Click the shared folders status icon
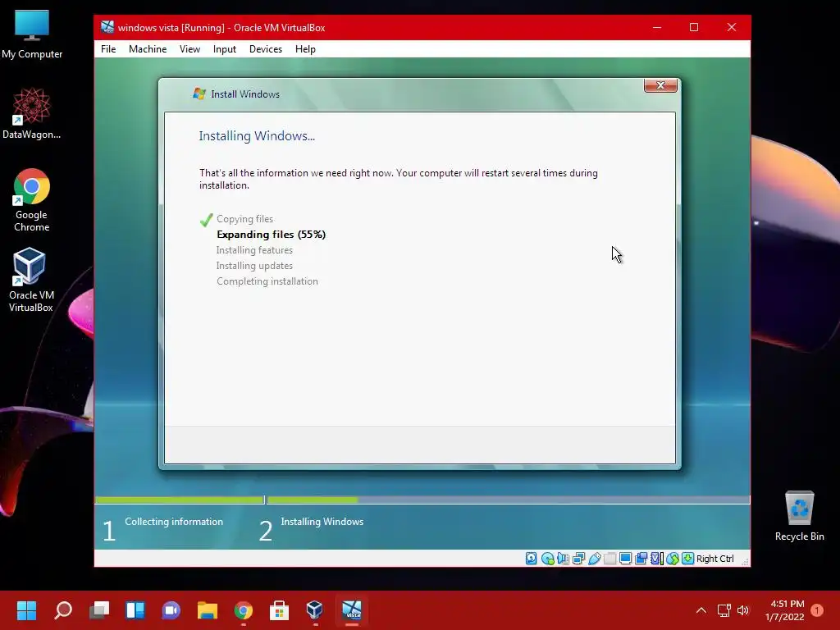Image resolution: width=840 pixels, height=630 pixels. point(609,559)
